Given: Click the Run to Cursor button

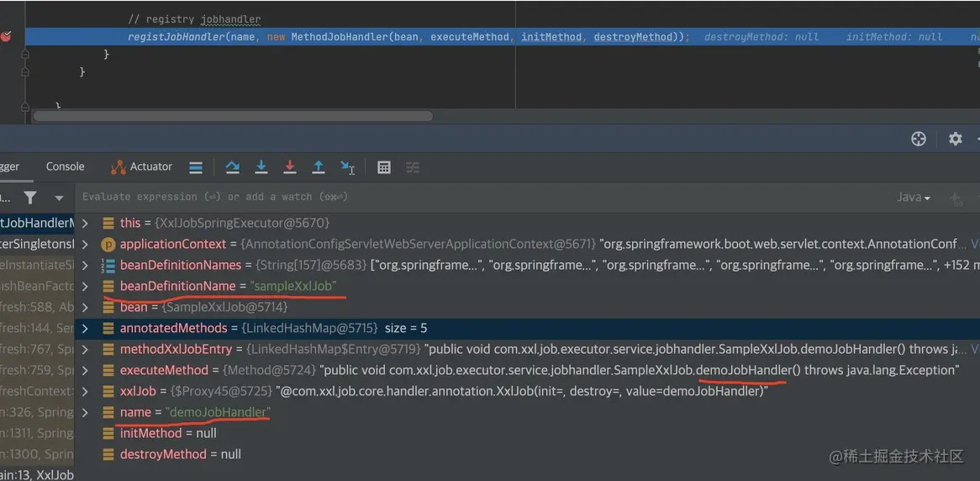Looking at the screenshot, I should pos(347,167).
